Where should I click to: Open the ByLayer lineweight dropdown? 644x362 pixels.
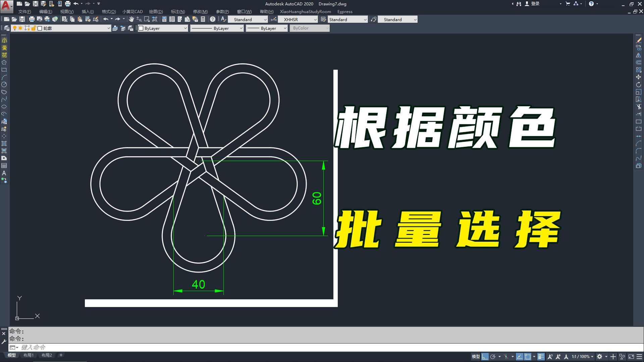coord(267,28)
